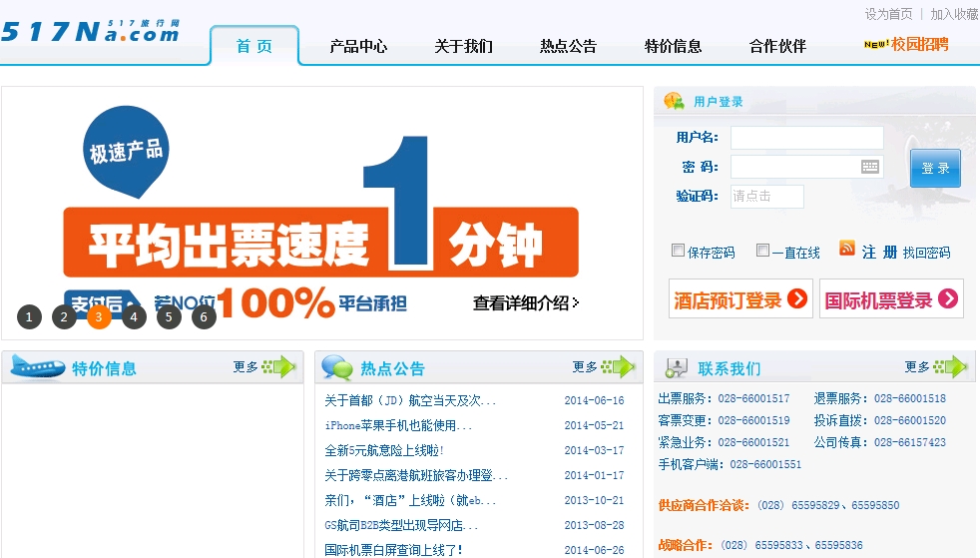The image size is (980, 558).
Task: Click the 客票变更 phone 028-66001519
Action: point(753,420)
